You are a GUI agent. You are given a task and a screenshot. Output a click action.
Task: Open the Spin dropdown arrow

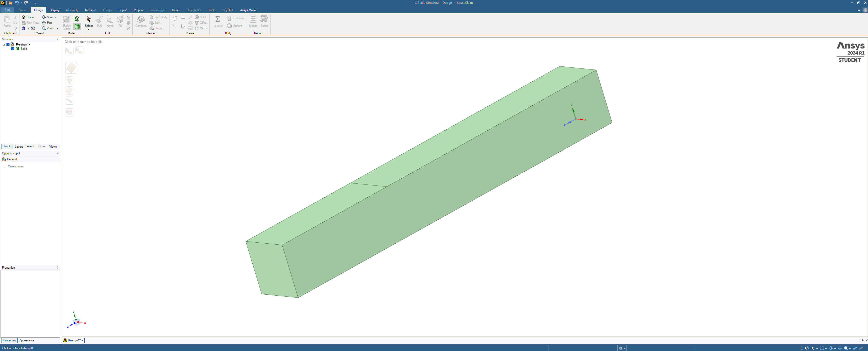tap(56, 17)
